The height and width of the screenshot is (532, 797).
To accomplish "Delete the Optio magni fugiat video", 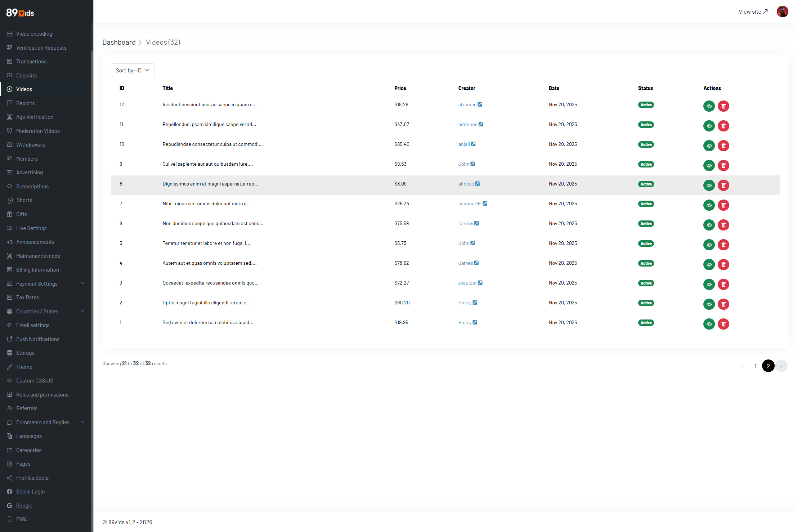I will point(723,304).
